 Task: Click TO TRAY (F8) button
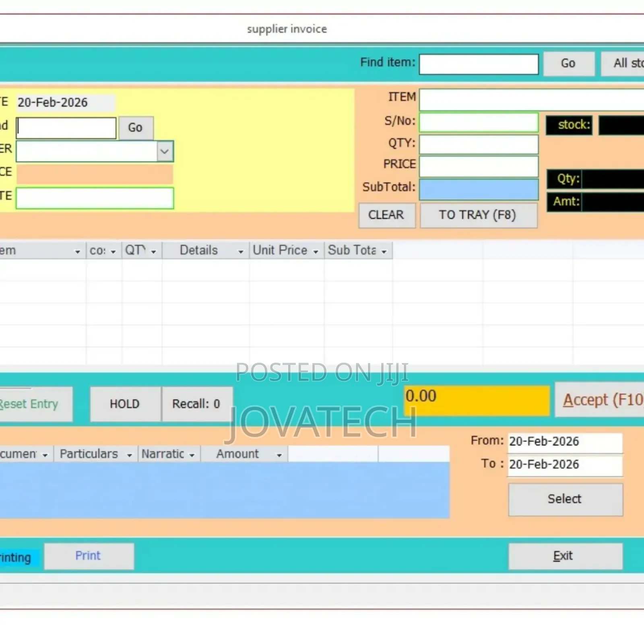(x=478, y=215)
